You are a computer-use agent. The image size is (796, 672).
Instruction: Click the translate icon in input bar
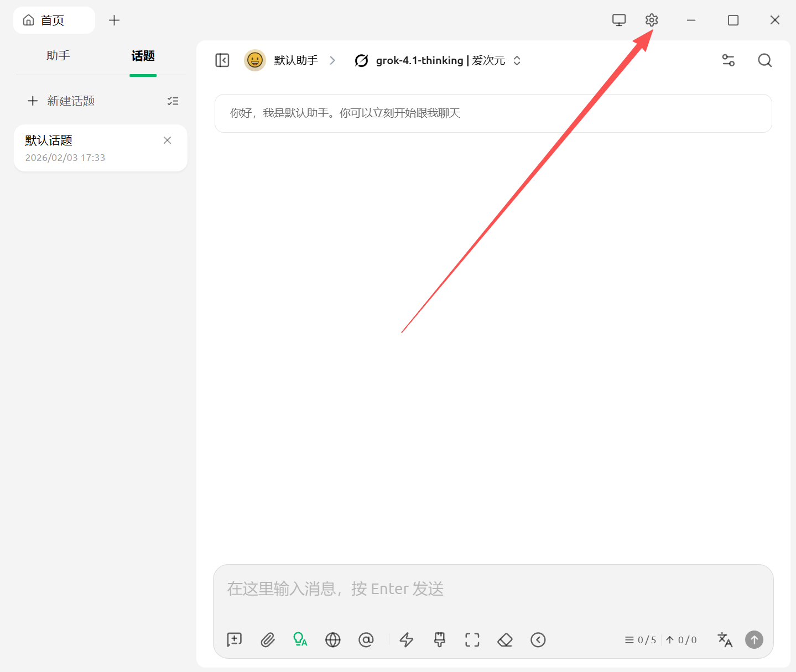point(725,640)
